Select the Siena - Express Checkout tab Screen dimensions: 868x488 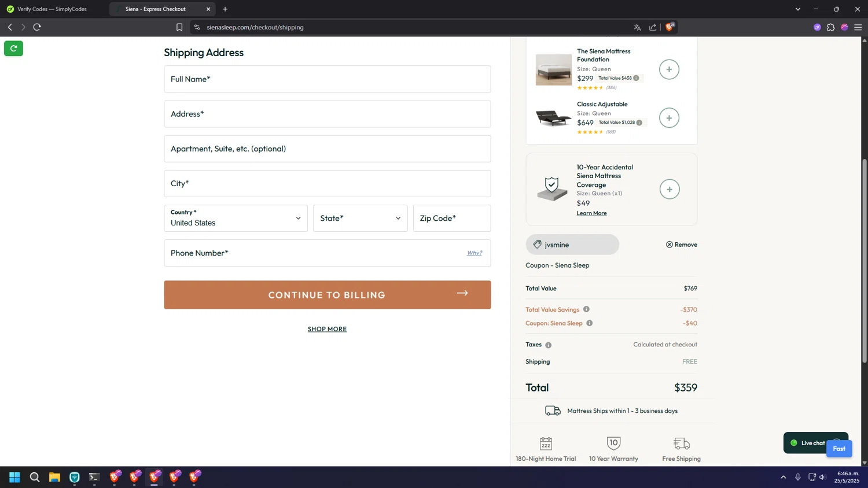pyautogui.click(x=156, y=9)
